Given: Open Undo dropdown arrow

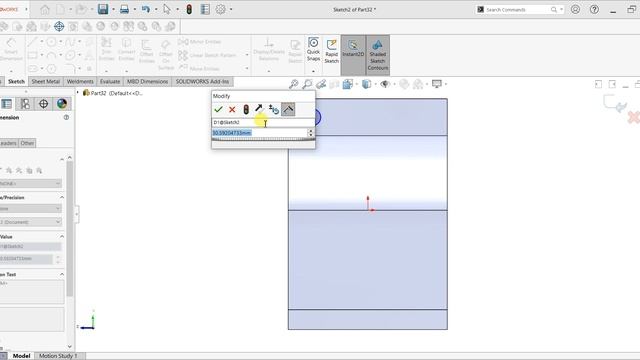Looking at the screenshot, I should (156, 9).
